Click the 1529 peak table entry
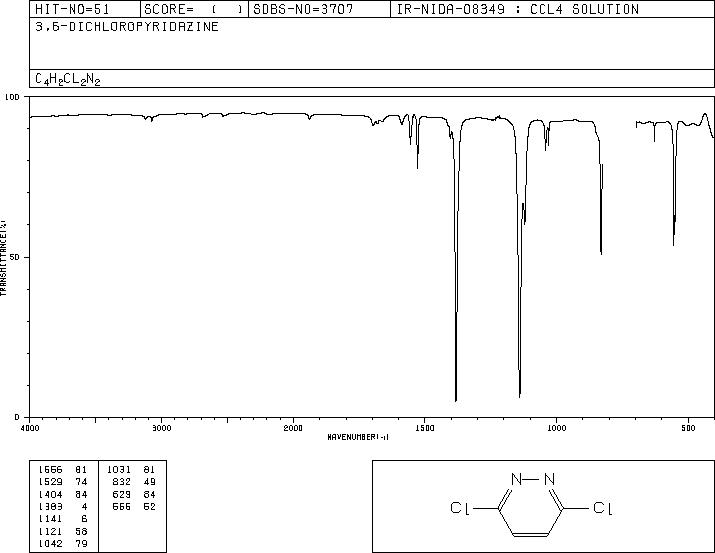 pyautogui.click(x=51, y=482)
